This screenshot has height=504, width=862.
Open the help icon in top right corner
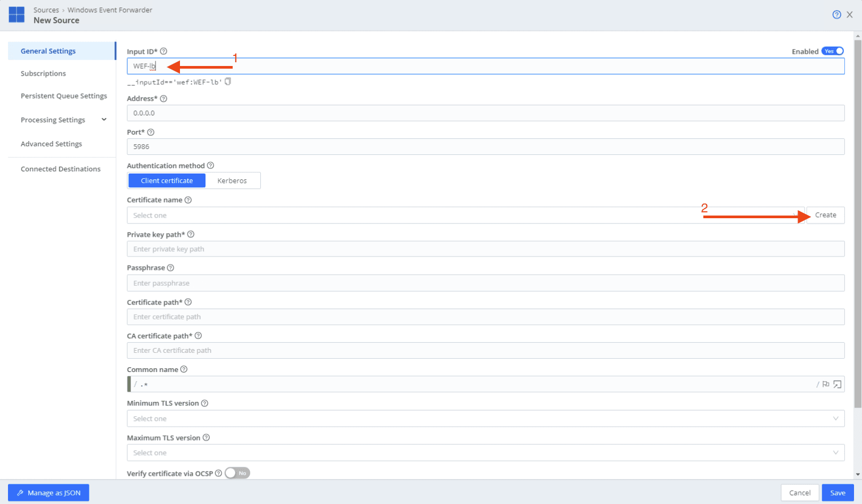tap(836, 14)
